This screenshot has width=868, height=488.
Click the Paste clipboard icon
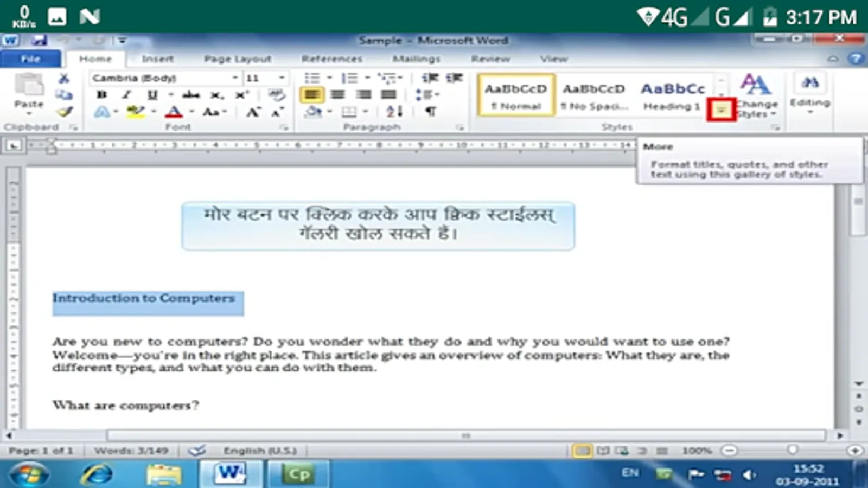click(x=29, y=85)
